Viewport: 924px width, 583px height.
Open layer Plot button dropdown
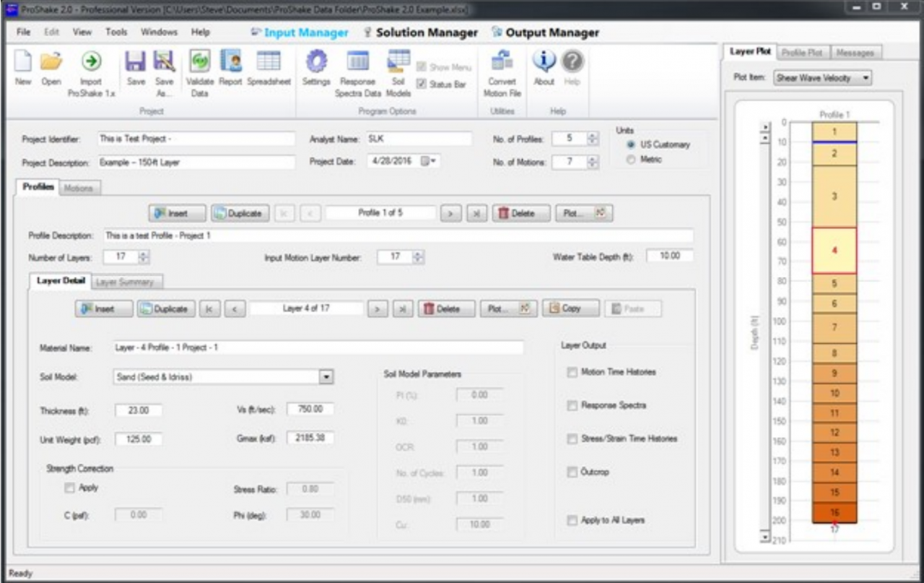[509, 308]
